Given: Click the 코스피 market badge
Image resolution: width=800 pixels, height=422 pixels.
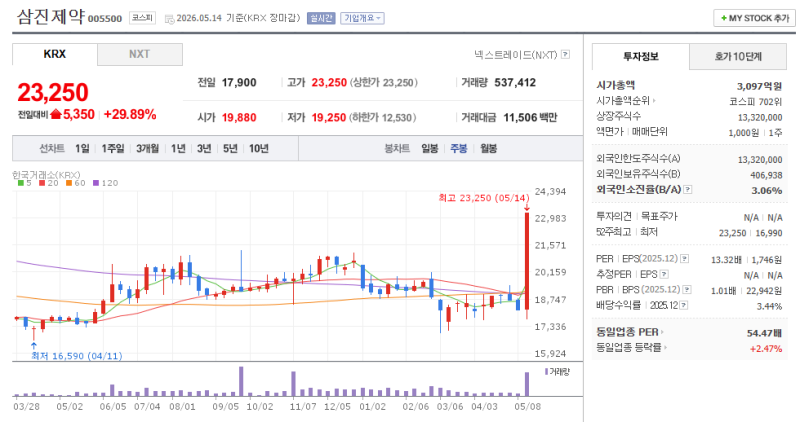Looking at the screenshot, I should [142, 18].
